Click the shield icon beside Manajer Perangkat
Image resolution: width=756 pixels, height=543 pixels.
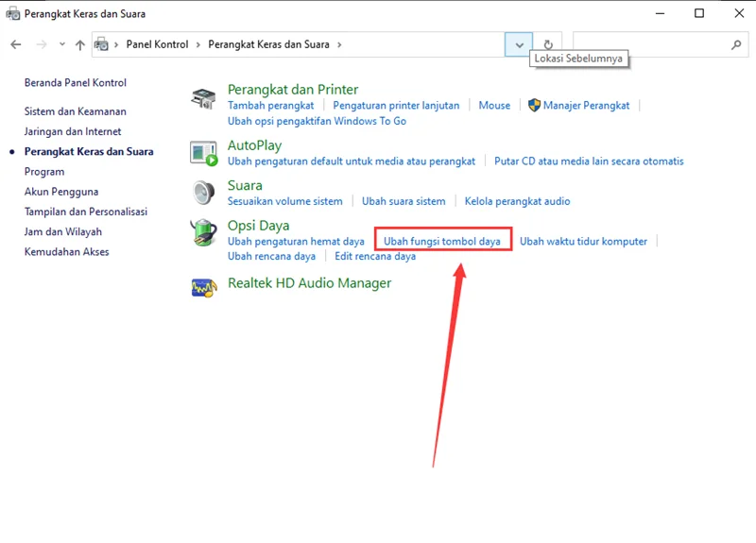click(x=534, y=105)
